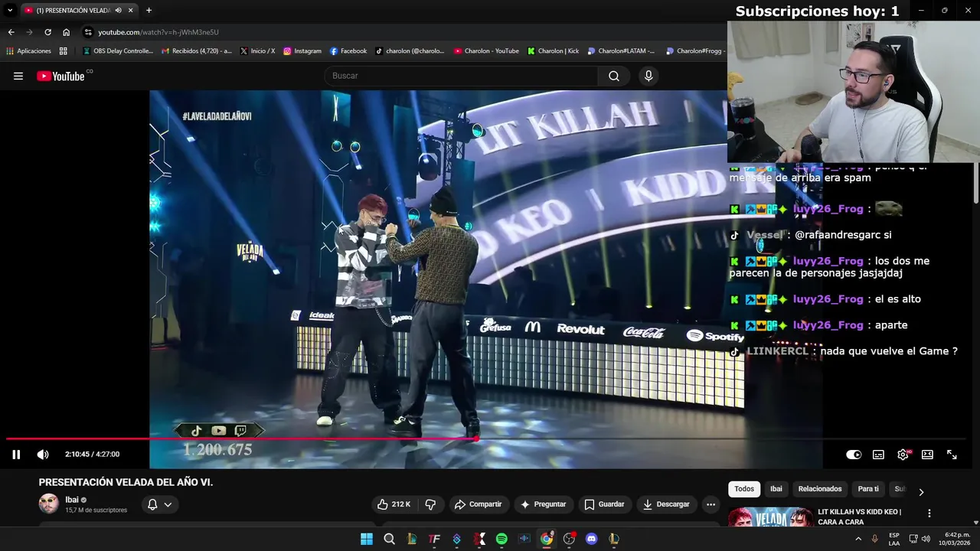Open the Instagram bookmark
This screenshot has height=551, width=980.
(302, 51)
